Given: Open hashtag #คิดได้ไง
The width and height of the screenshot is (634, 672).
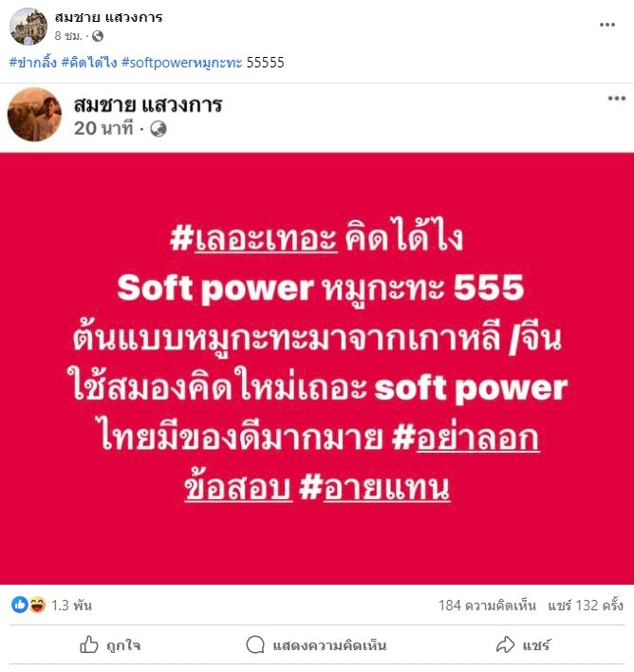Looking at the screenshot, I should (88, 63).
